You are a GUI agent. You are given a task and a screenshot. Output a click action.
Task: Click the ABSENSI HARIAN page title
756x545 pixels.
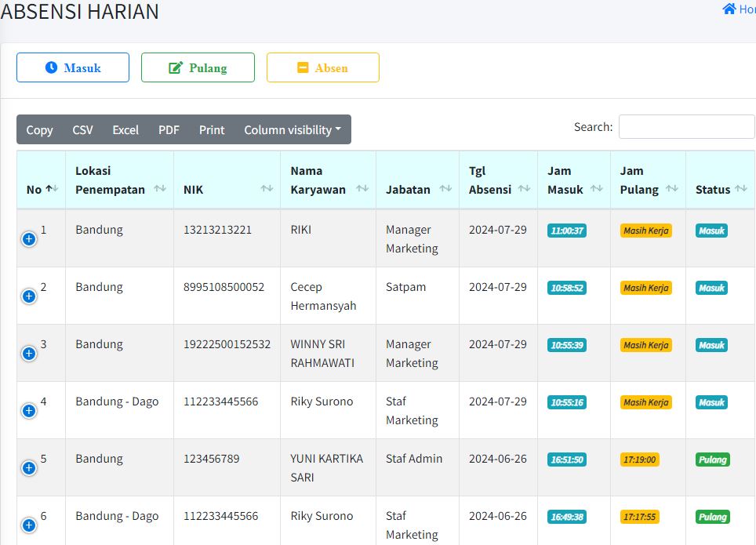point(79,12)
